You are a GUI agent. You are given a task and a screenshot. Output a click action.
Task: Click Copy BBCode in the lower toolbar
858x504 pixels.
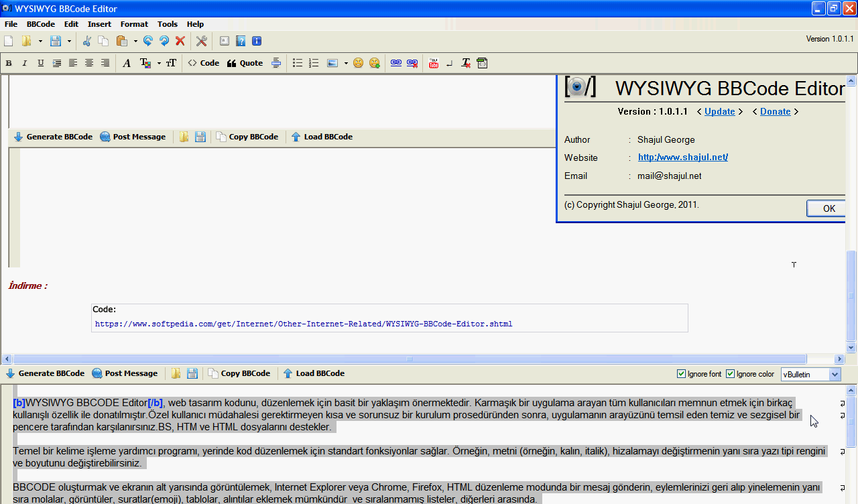pos(239,373)
